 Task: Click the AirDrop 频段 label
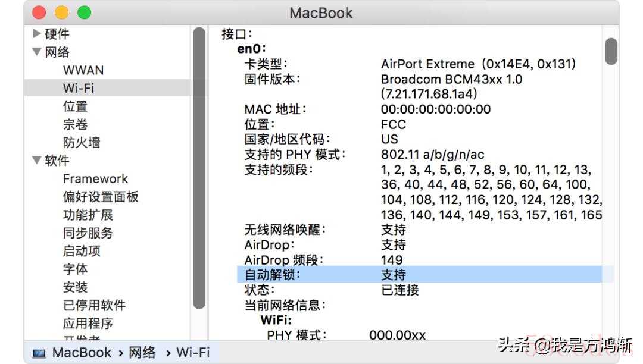tap(284, 259)
